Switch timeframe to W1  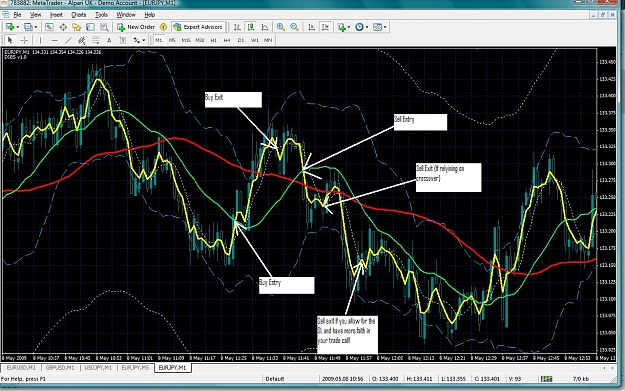click(254, 40)
